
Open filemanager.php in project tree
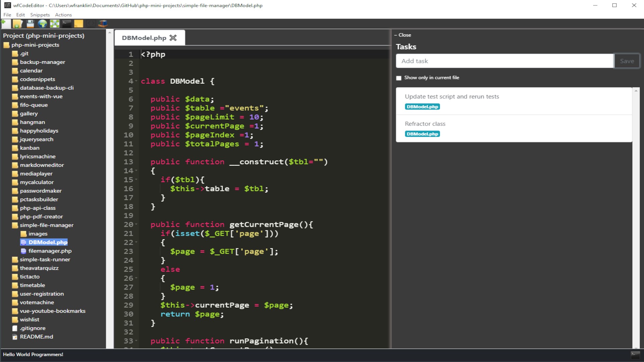point(50,251)
